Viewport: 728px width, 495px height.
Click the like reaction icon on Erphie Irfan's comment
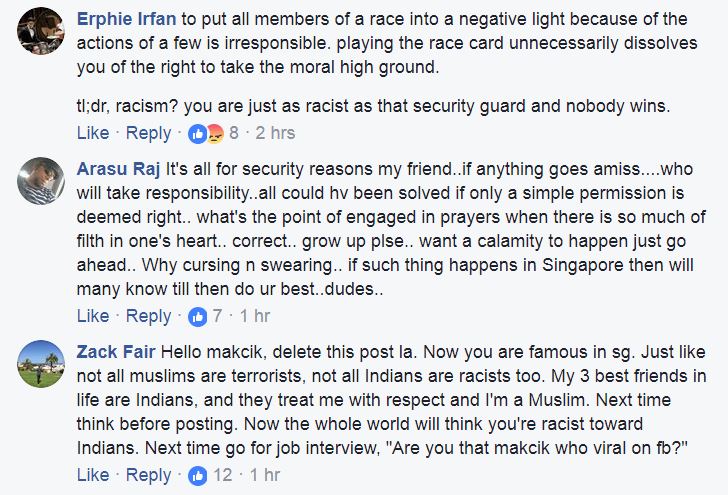[x=197, y=134]
